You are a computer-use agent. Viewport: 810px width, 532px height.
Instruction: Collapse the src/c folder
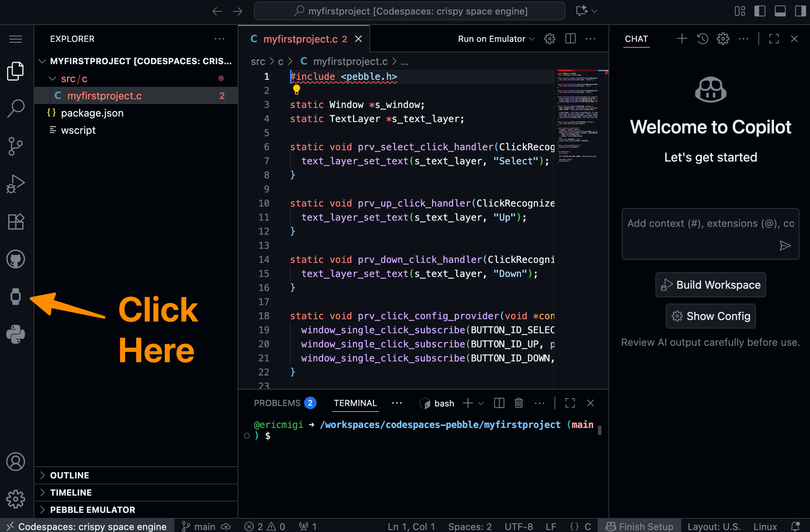(52, 79)
